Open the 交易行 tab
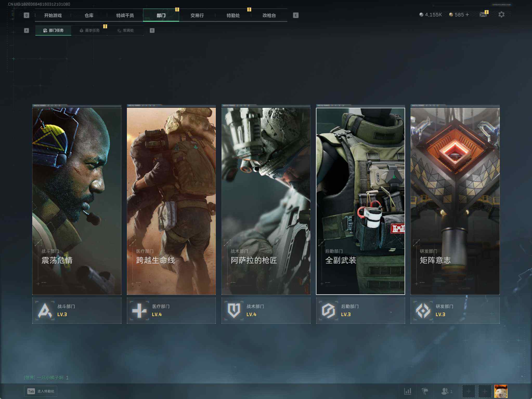The image size is (532, 399). [197, 15]
